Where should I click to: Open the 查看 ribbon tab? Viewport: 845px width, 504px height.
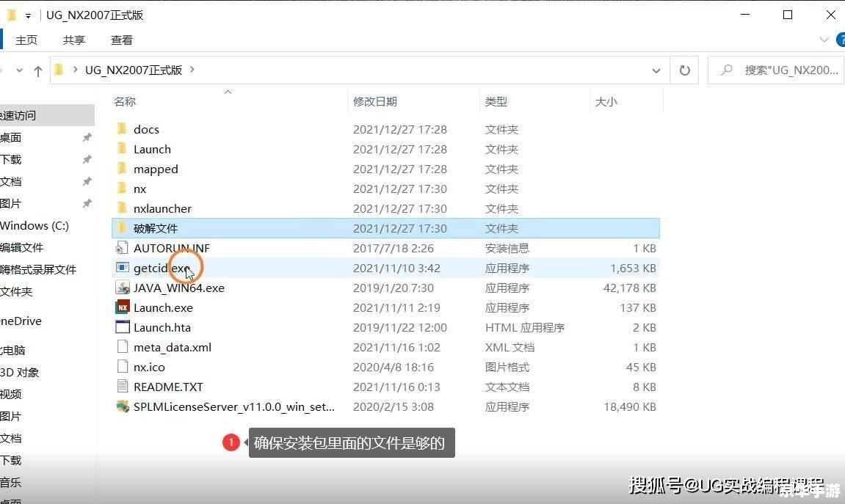pyautogui.click(x=121, y=40)
